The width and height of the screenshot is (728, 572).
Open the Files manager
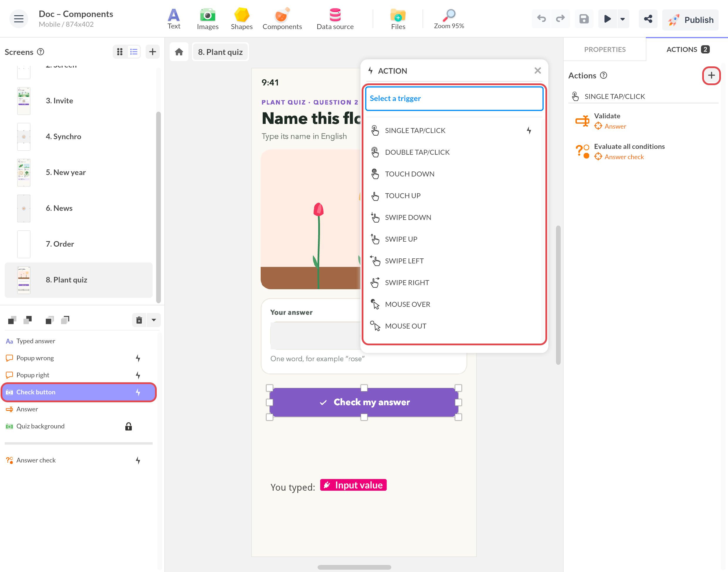click(x=398, y=19)
